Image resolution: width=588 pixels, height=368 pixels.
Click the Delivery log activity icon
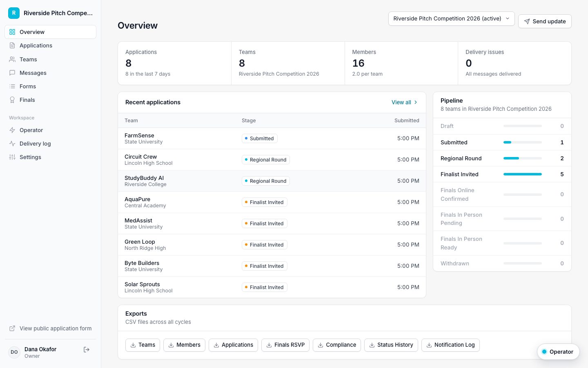(x=12, y=144)
